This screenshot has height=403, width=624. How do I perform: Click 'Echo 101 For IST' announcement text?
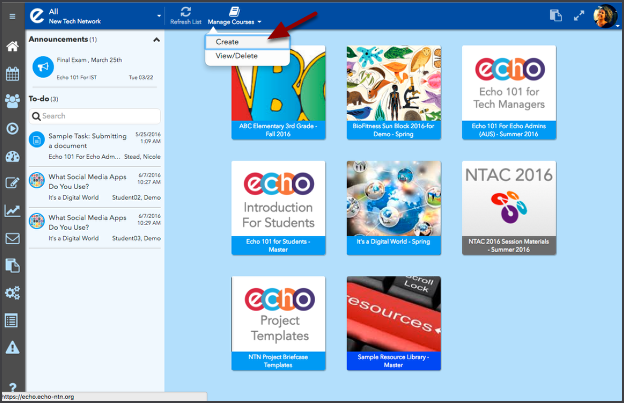tap(76, 78)
